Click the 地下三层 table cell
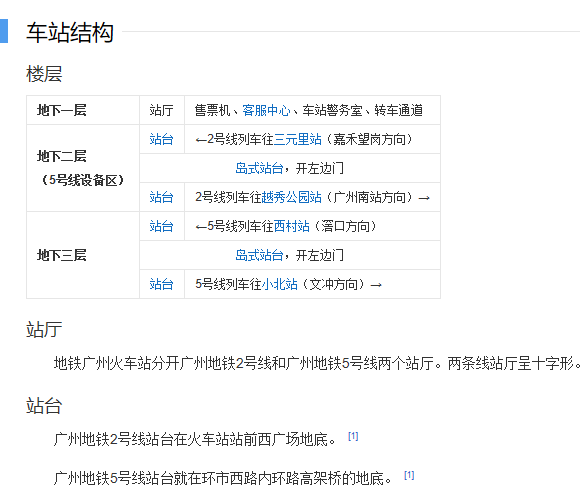Viewport: 580px width, 497px height. coord(83,255)
